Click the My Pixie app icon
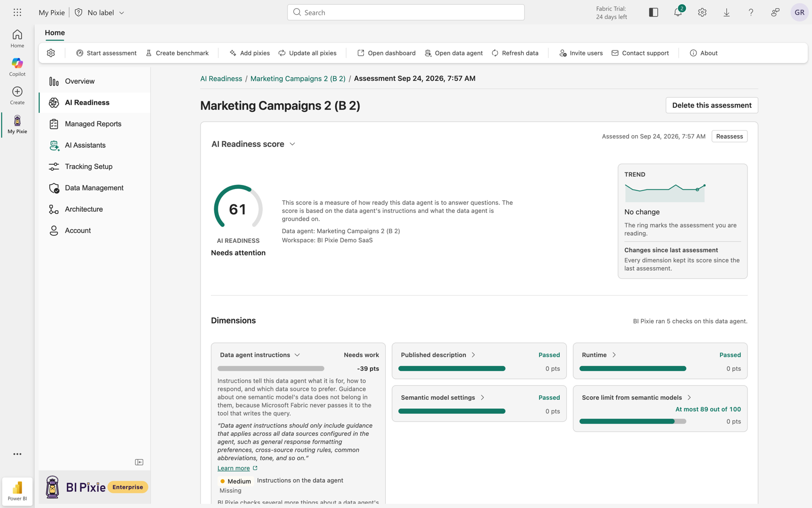Viewport: 812px width, 508px height. click(17, 124)
